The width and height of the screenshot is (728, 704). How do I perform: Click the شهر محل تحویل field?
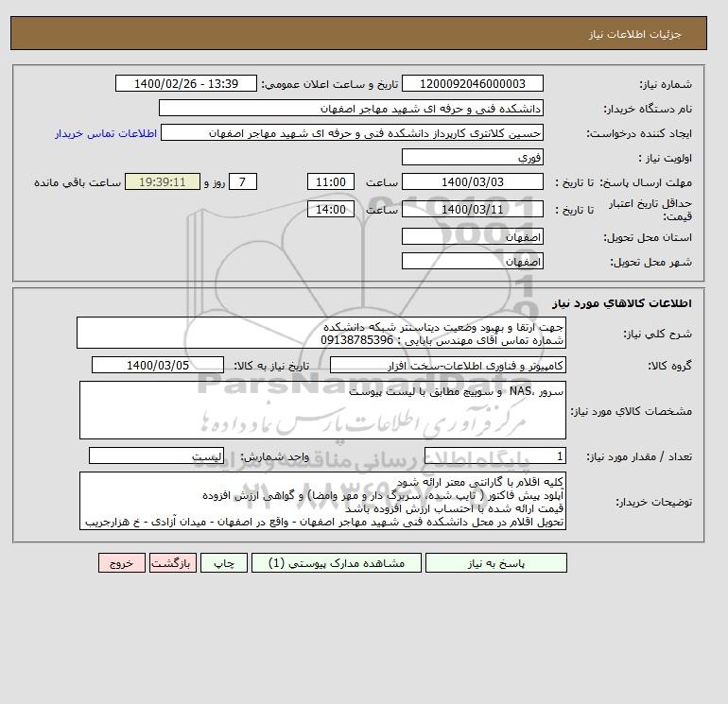pyautogui.click(x=472, y=261)
